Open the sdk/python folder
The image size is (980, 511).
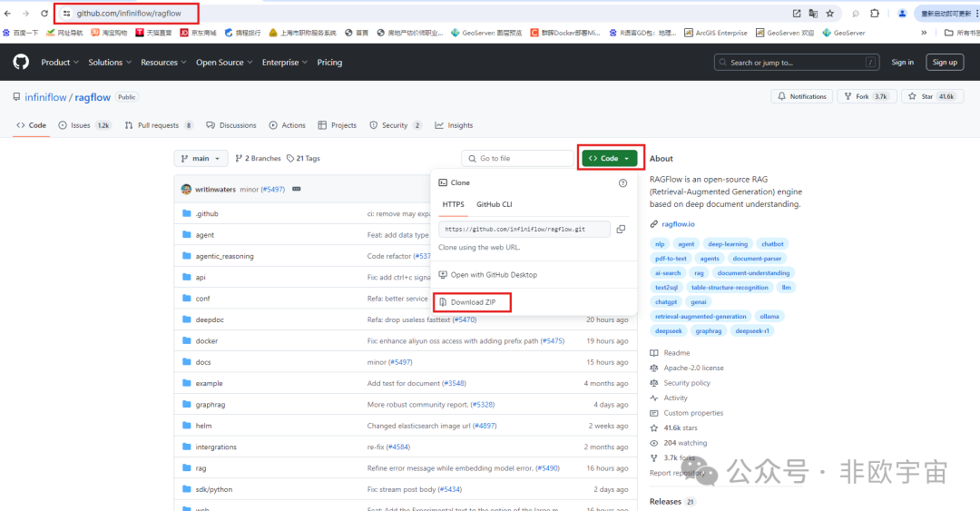click(214, 489)
